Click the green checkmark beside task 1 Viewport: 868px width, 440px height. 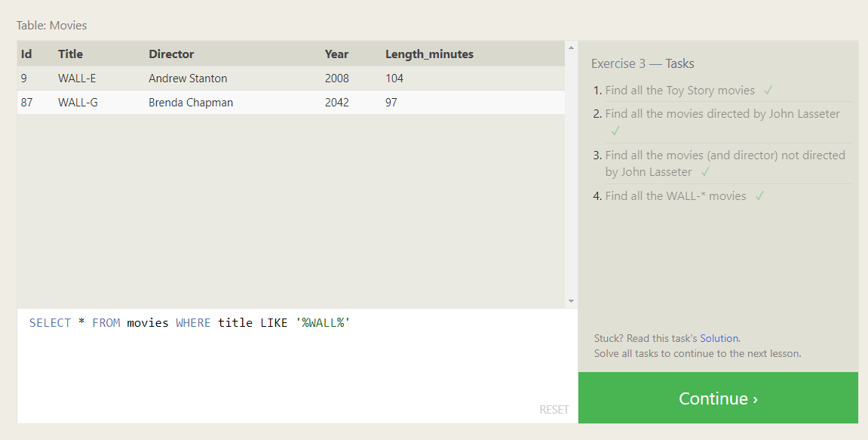pos(768,90)
